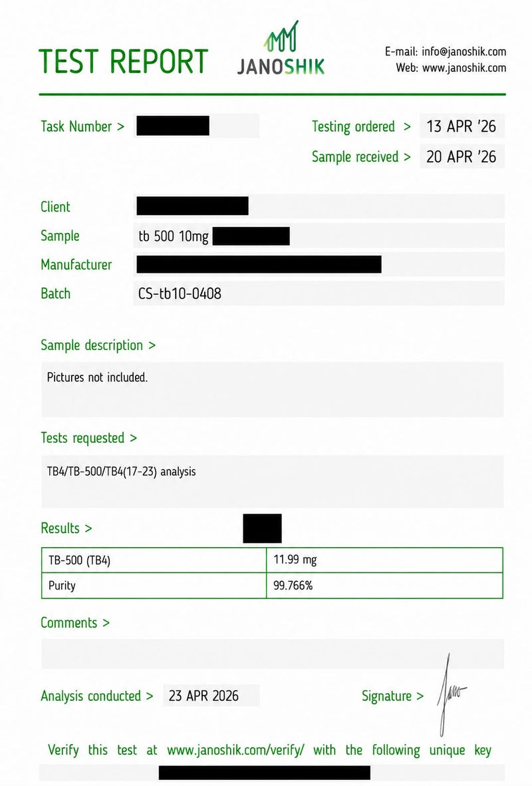
Task: Click the TB4/TB-500/TB4(17-23) analysis text
Action: click(121, 472)
